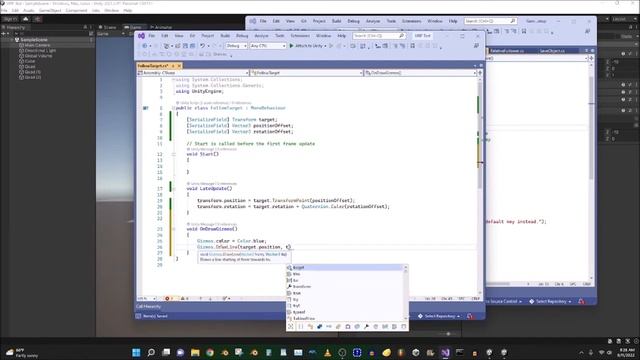Click Select Repository in front Visual Studio status bar
640x360 pixels.
pyautogui.click(x=439, y=316)
